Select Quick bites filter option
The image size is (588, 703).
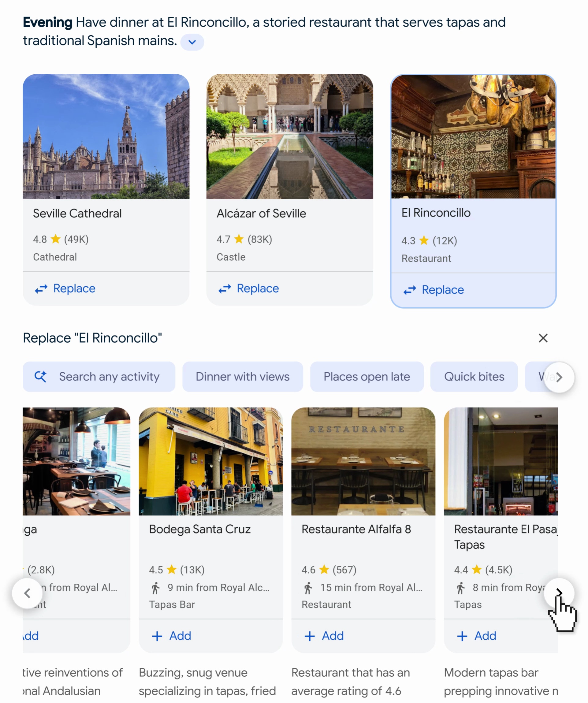pos(474,376)
